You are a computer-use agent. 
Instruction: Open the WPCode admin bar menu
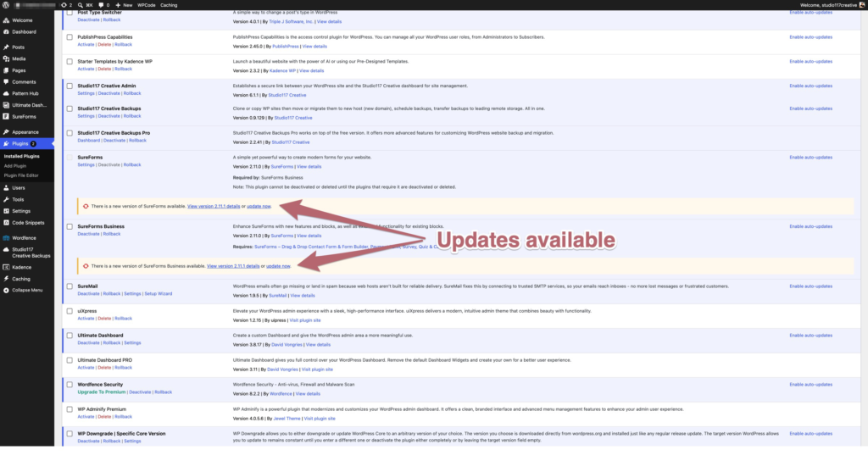pos(146,5)
